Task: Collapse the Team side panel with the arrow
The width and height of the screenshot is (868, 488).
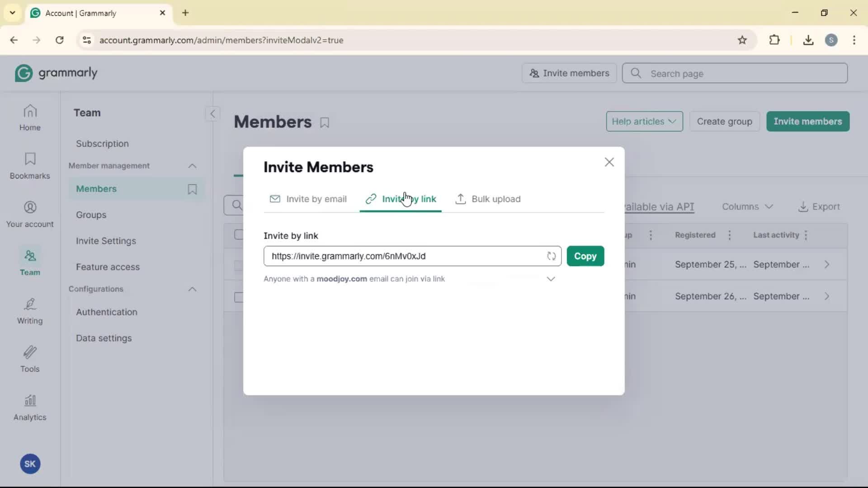Action: [x=212, y=113]
